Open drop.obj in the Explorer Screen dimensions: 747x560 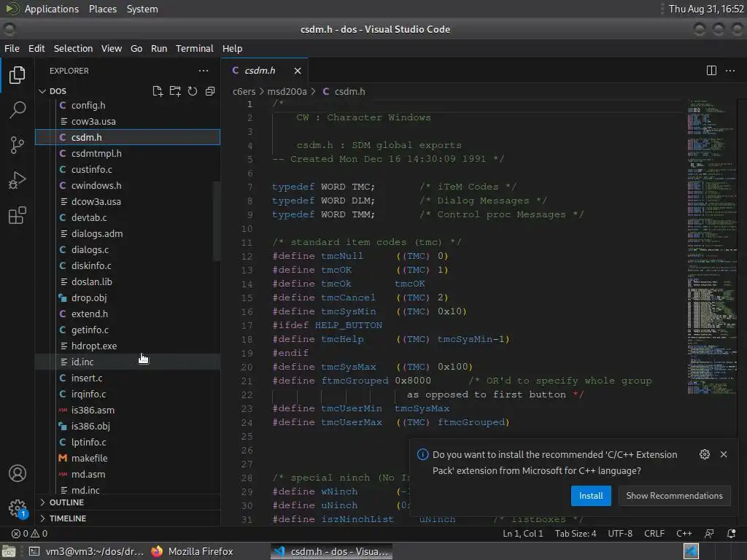(x=128, y=297)
